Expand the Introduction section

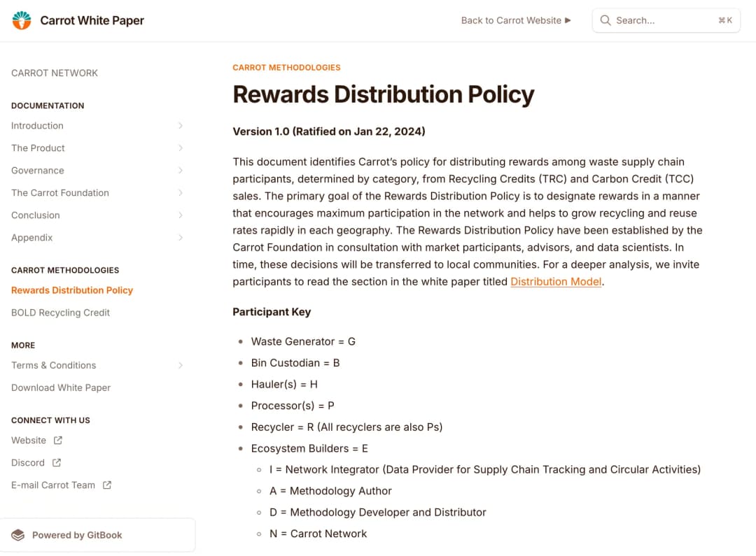click(x=181, y=125)
